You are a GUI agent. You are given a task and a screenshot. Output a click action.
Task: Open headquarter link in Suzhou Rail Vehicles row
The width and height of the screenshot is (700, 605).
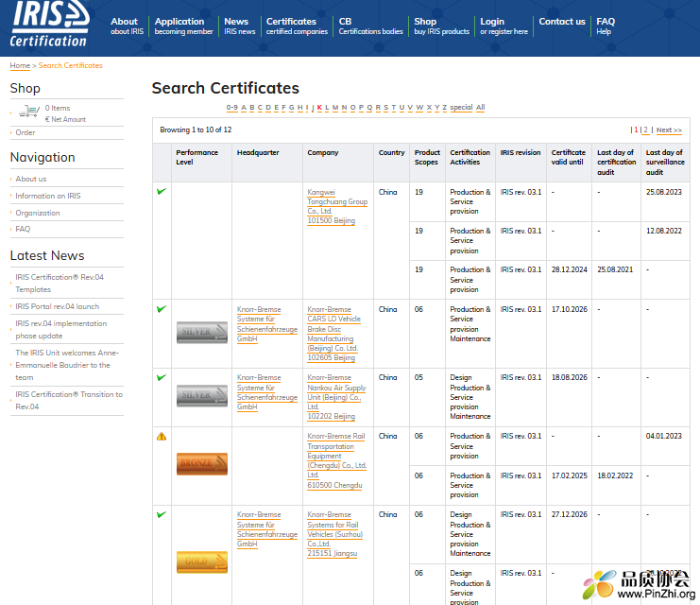click(267, 529)
